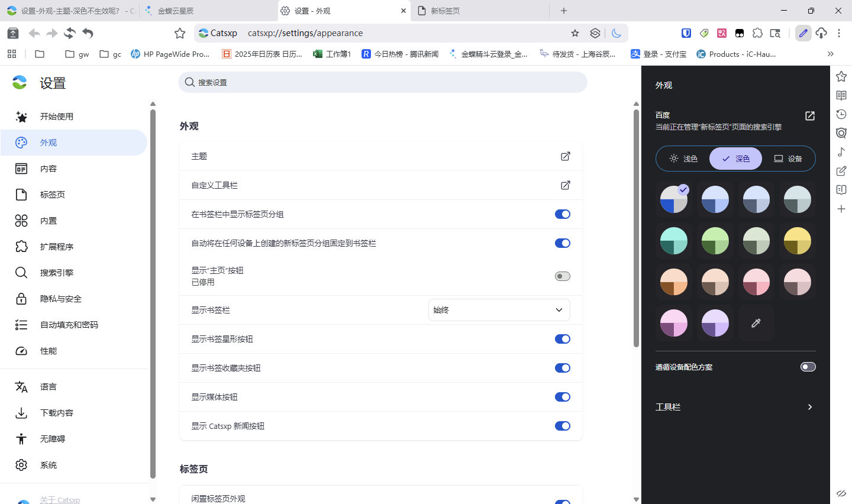Open the music note sidebar icon

tap(841, 152)
